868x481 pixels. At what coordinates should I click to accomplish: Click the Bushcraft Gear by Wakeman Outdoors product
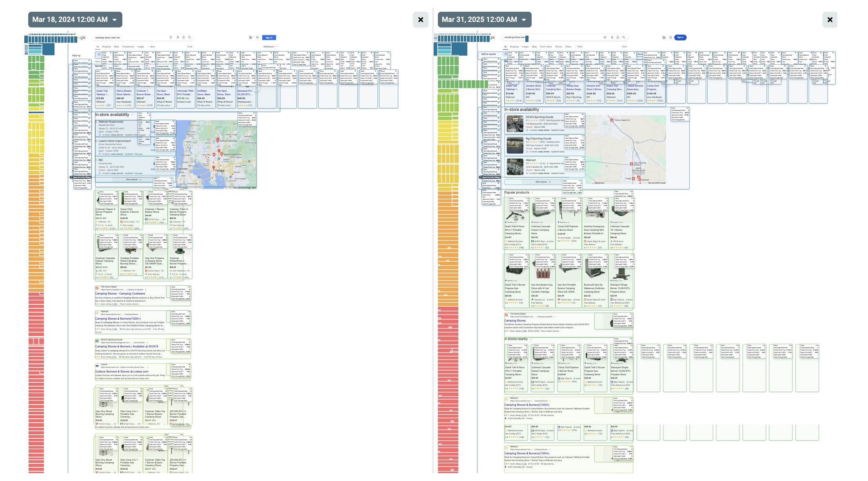coord(595,281)
